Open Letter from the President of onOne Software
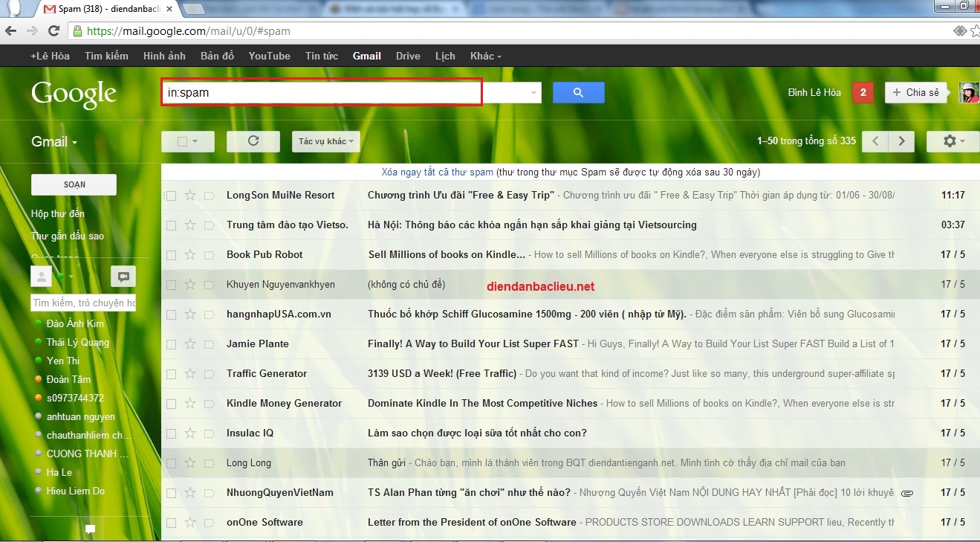The height and width of the screenshot is (542, 980). pos(472,523)
